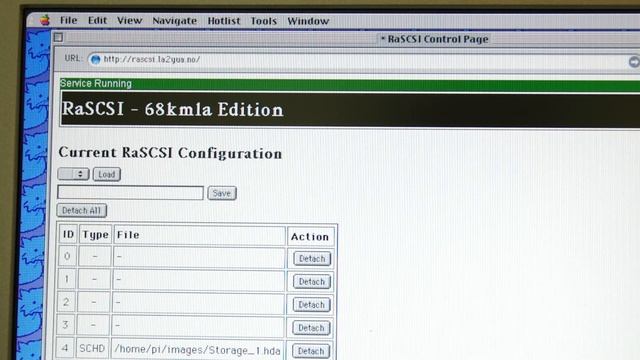Click the configuration name input field
This screenshot has width=640, height=360.
[130, 193]
